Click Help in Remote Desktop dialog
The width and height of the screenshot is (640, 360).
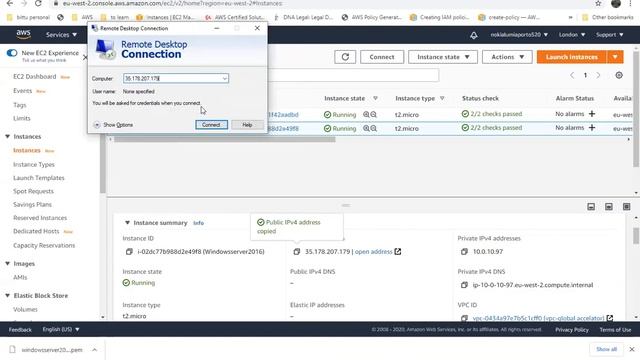tap(247, 125)
